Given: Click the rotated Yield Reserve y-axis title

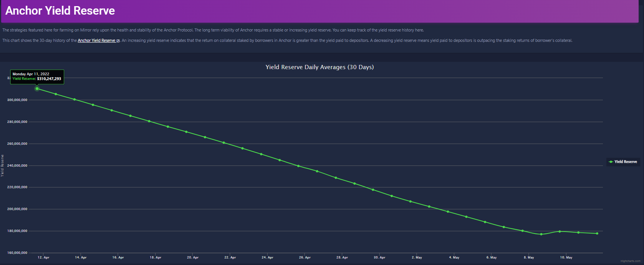Looking at the screenshot, I should (x=2, y=166).
